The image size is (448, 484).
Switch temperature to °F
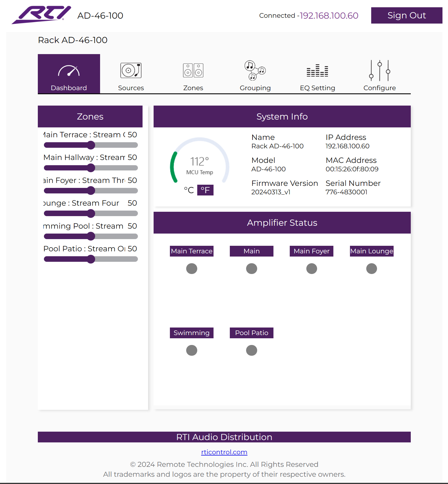click(205, 190)
